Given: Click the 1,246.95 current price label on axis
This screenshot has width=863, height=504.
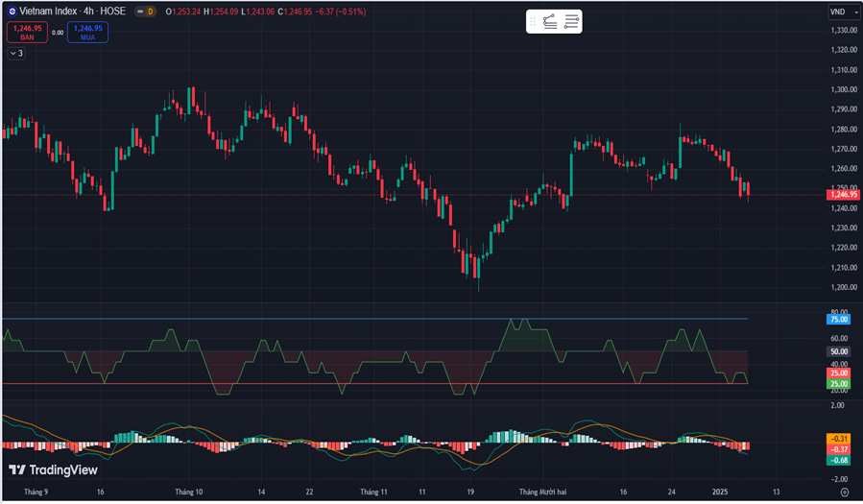Looking at the screenshot, I should click(841, 195).
